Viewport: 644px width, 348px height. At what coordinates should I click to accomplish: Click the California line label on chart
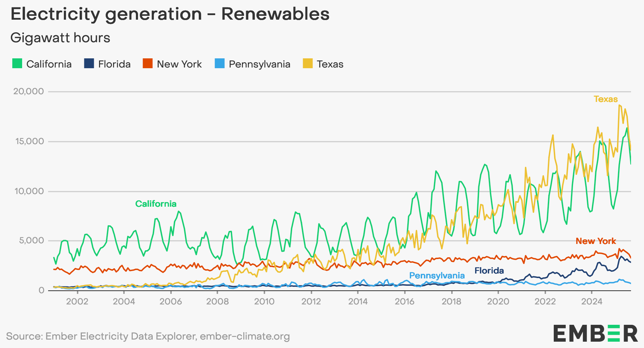(156, 204)
